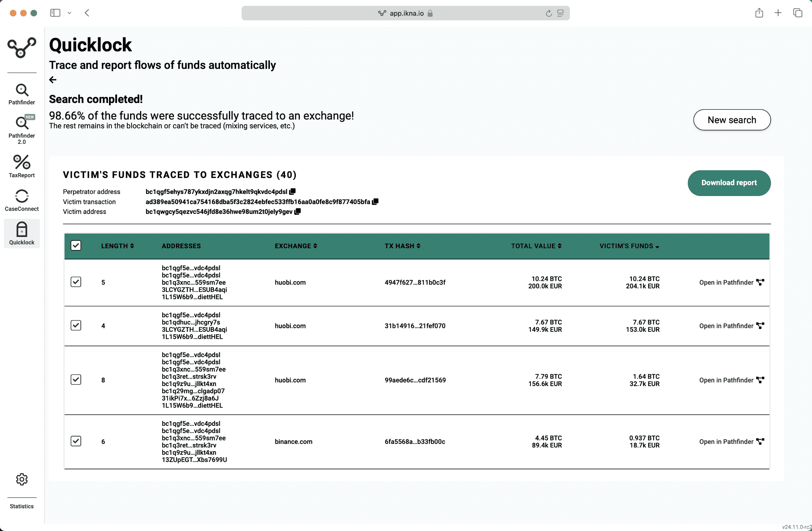Sort the table by Length column
The height and width of the screenshot is (531, 812).
coord(117,246)
